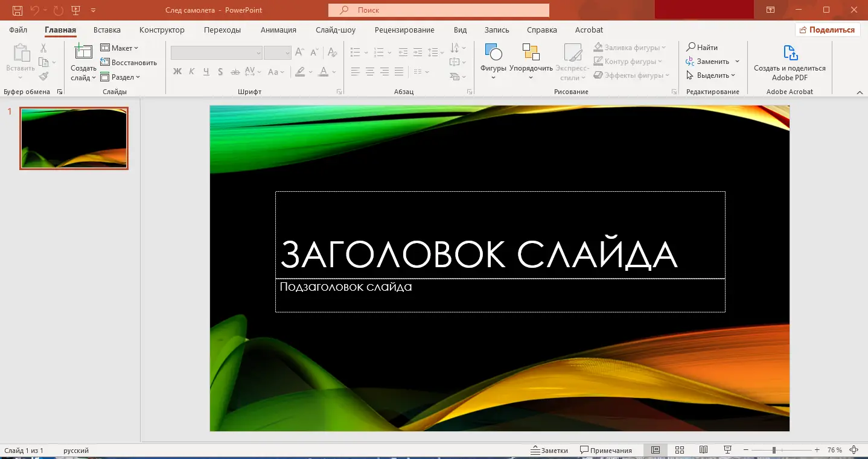This screenshot has height=459, width=868.
Task: Click the zoom slider handle
Action: point(774,450)
